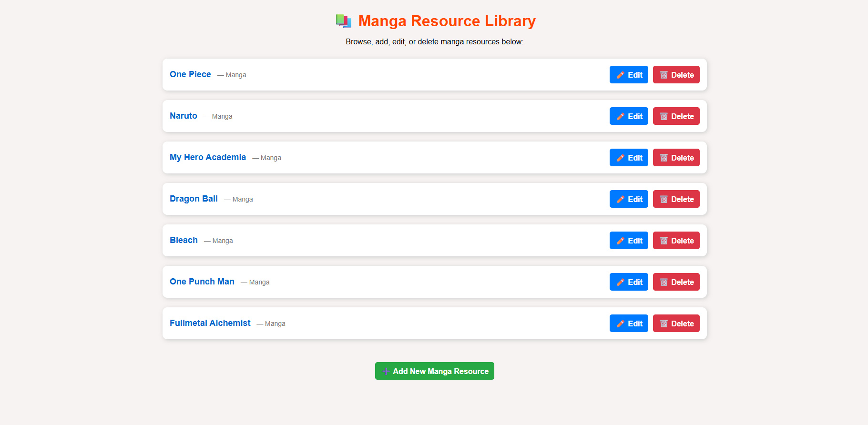Click the books icon beside the heading

point(344,21)
